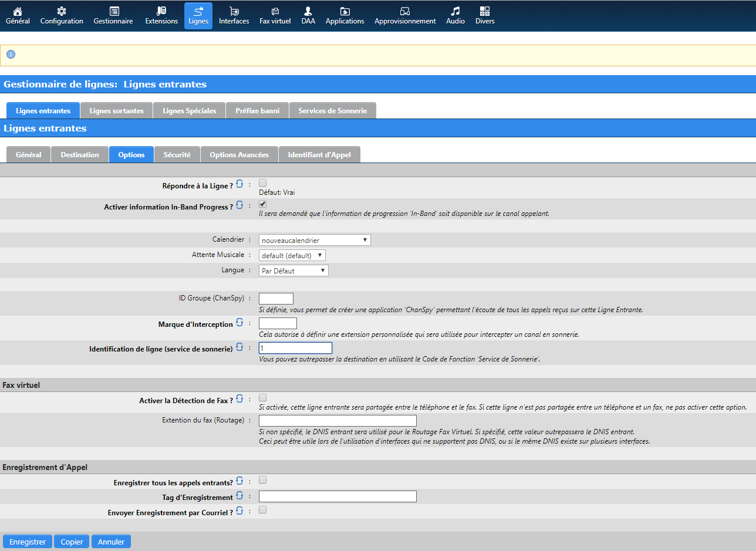Expand the Attente Musicale dropdown

(x=292, y=255)
